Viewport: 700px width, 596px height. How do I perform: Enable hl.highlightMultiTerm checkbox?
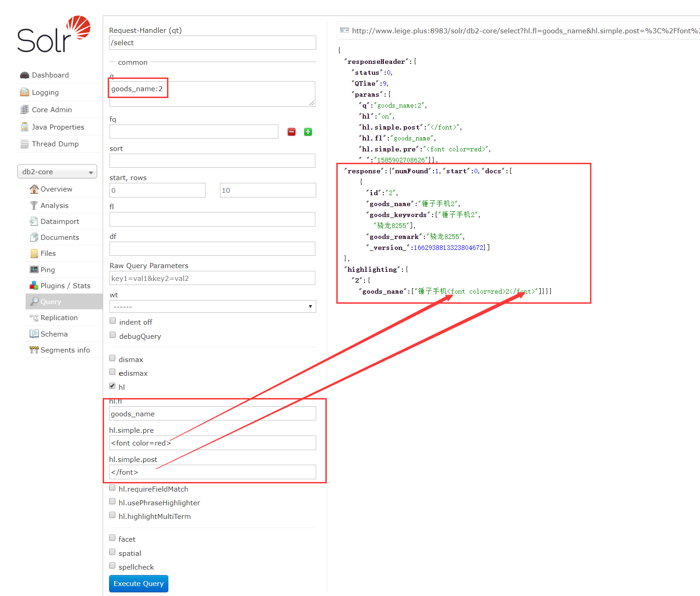pyautogui.click(x=112, y=515)
